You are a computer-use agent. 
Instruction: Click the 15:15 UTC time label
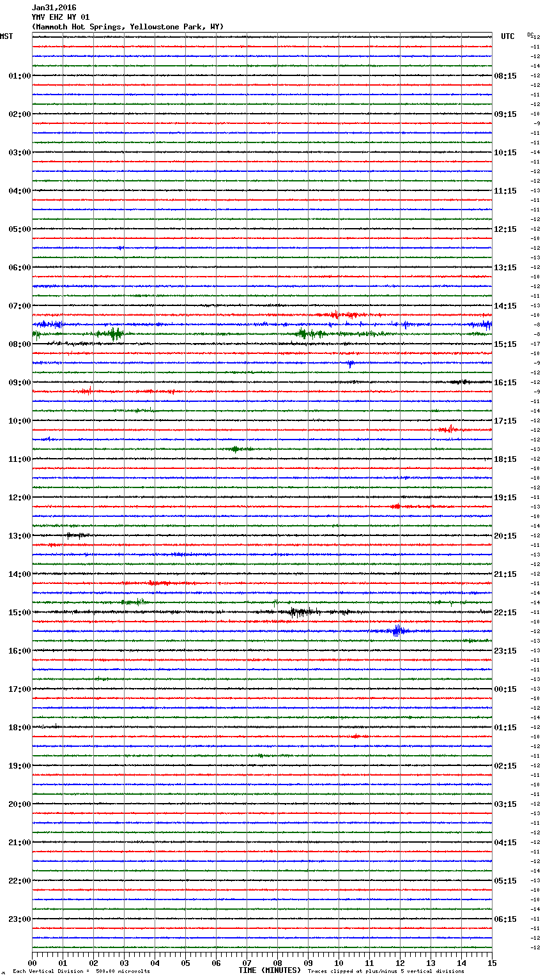(x=505, y=344)
